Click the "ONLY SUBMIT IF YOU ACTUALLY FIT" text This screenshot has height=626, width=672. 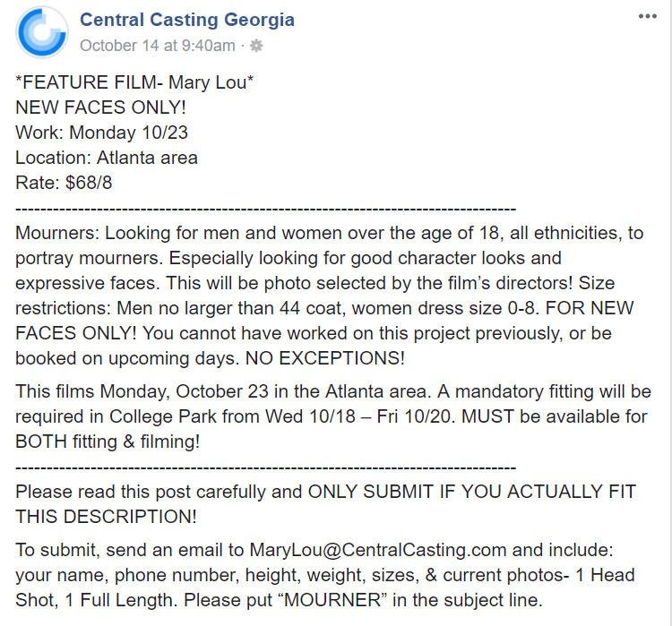pyautogui.click(x=471, y=492)
